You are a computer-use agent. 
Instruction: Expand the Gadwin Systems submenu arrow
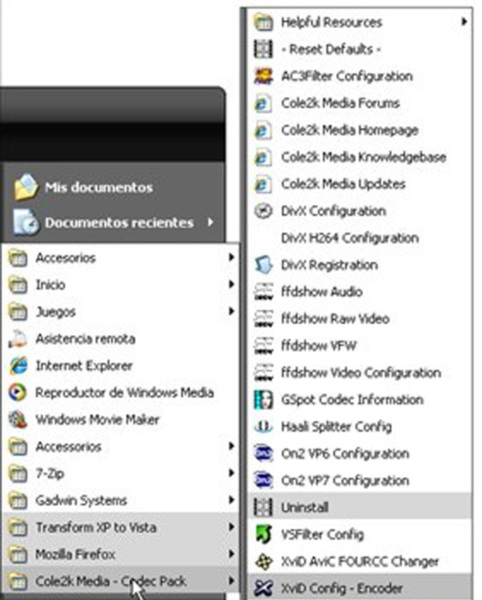(231, 500)
